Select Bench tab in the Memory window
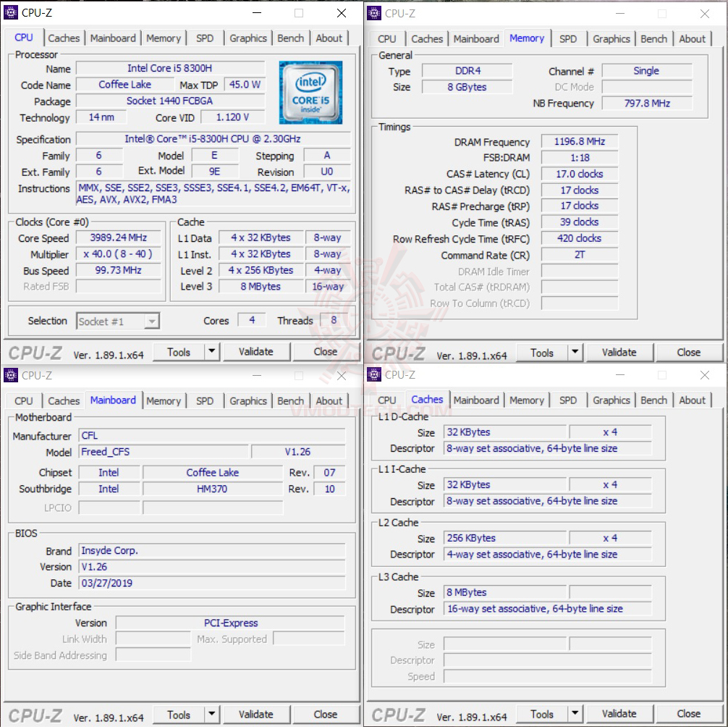Viewport: 728px width, 727px height. pyautogui.click(x=653, y=39)
